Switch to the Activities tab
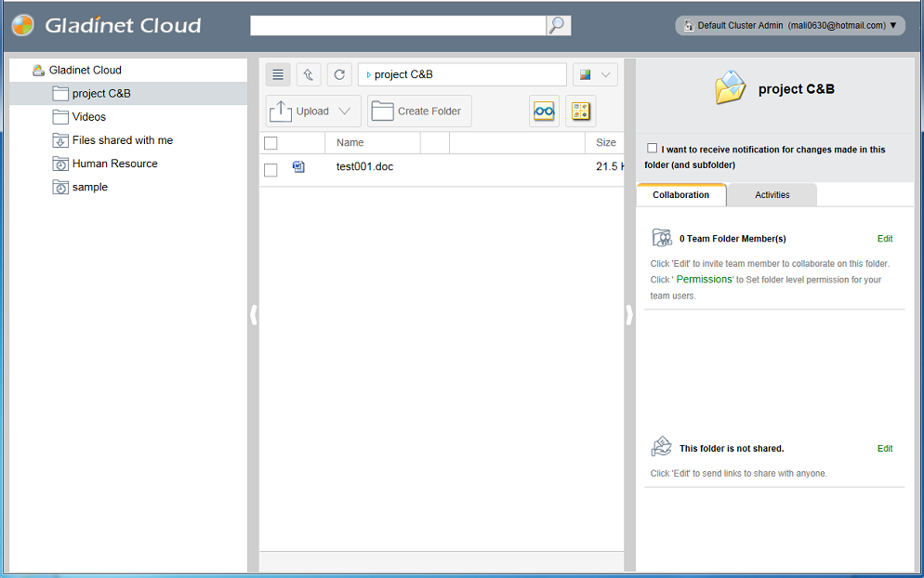Image resolution: width=924 pixels, height=578 pixels. [x=772, y=195]
